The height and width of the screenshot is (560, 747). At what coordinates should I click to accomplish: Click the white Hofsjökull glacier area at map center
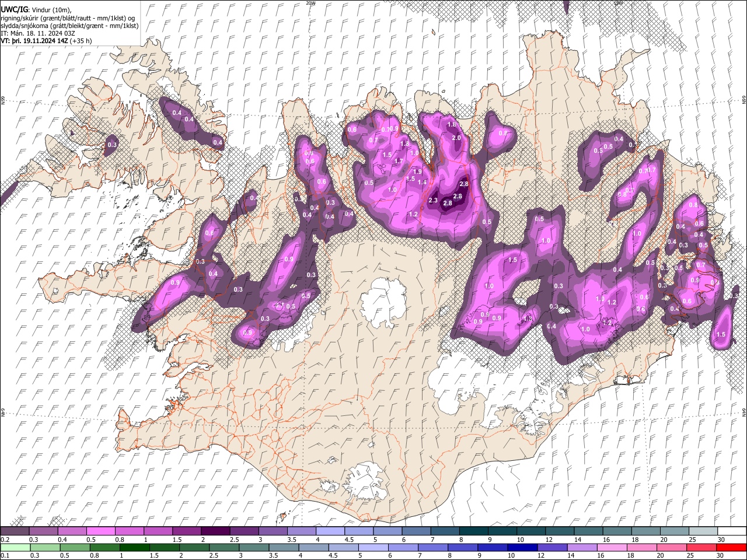pyautogui.click(x=383, y=302)
